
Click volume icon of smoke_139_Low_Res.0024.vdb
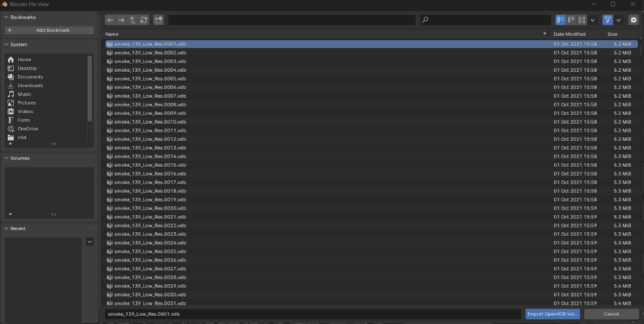110,243
